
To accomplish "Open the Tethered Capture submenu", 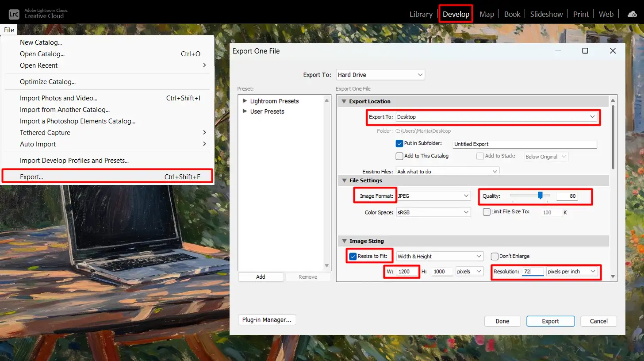I will (x=107, y=133).
